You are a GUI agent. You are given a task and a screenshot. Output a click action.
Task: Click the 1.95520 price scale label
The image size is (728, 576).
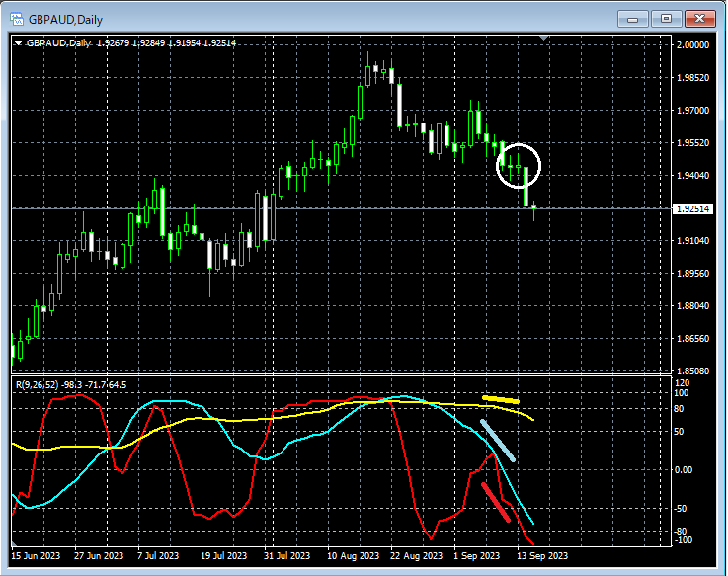click(692, 143)
